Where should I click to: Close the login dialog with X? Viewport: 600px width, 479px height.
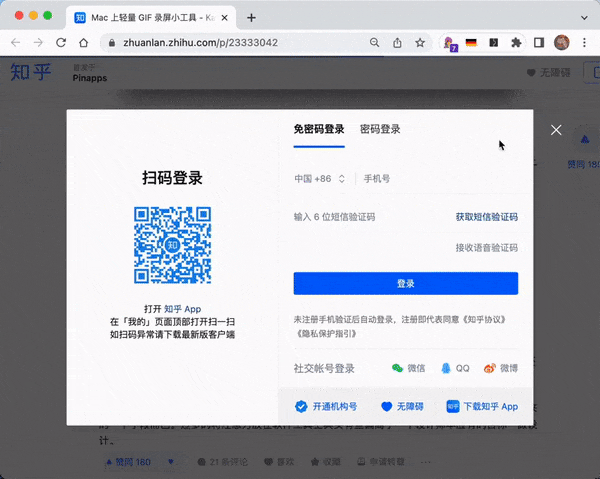coord(556,130)
